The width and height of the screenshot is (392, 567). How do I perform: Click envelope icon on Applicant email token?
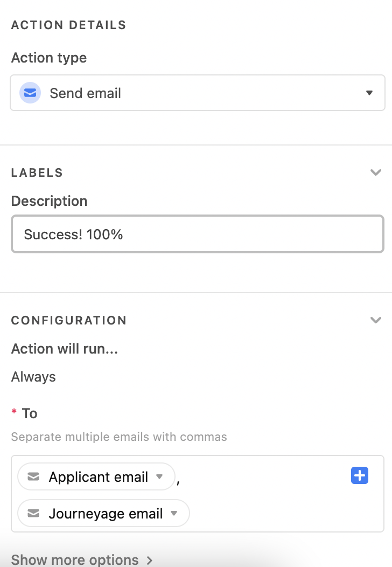coord(33,476)
